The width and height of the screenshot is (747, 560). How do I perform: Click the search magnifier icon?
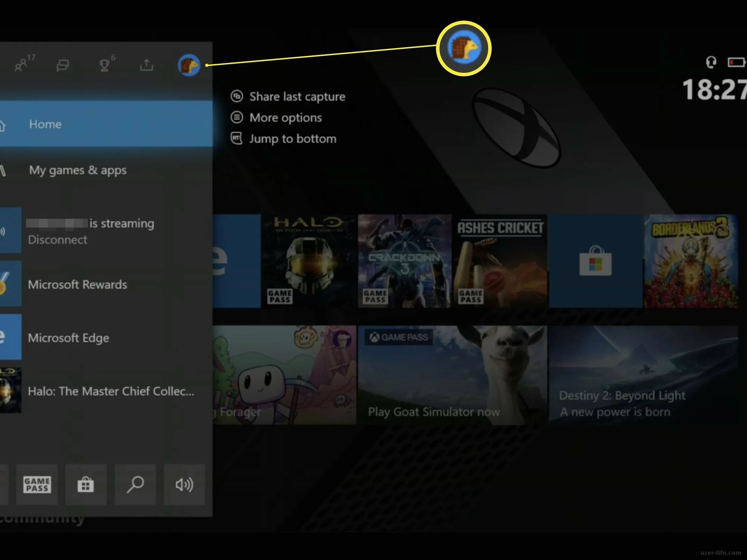tap(135, 485)
